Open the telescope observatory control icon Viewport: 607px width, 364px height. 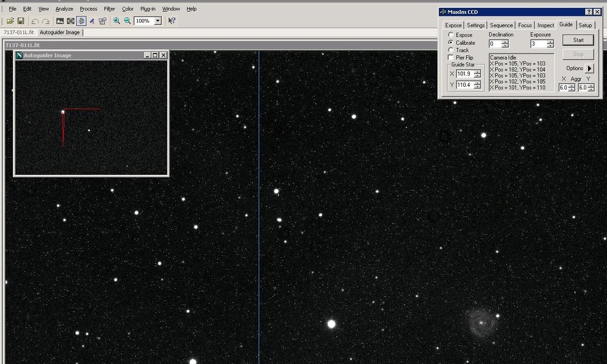pyautogui.click(x=92, y=21)
